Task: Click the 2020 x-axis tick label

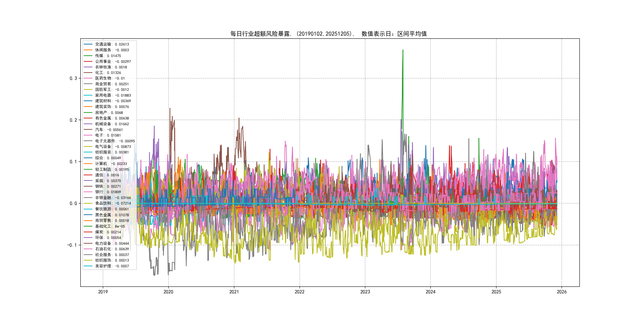Action: 168,292
